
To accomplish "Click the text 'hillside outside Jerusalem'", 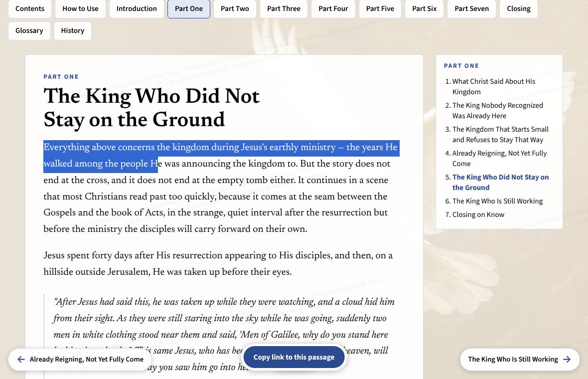I will click(96, 272).
